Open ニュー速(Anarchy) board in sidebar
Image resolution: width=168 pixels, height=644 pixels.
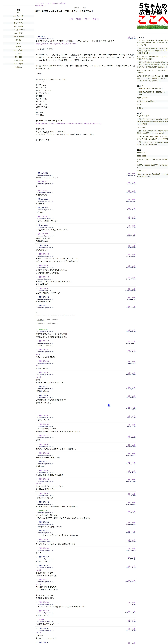18,30
